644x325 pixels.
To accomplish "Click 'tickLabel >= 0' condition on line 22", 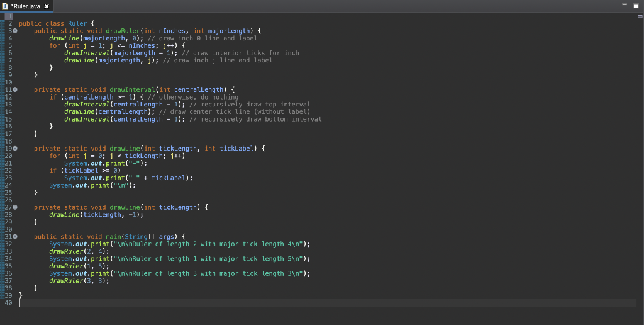I will 91,171.
